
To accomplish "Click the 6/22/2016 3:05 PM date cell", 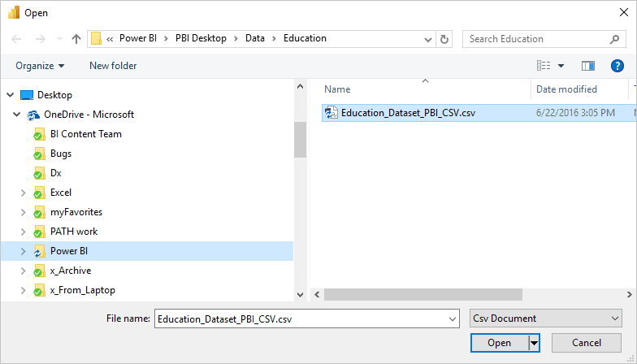I will 575,113.
